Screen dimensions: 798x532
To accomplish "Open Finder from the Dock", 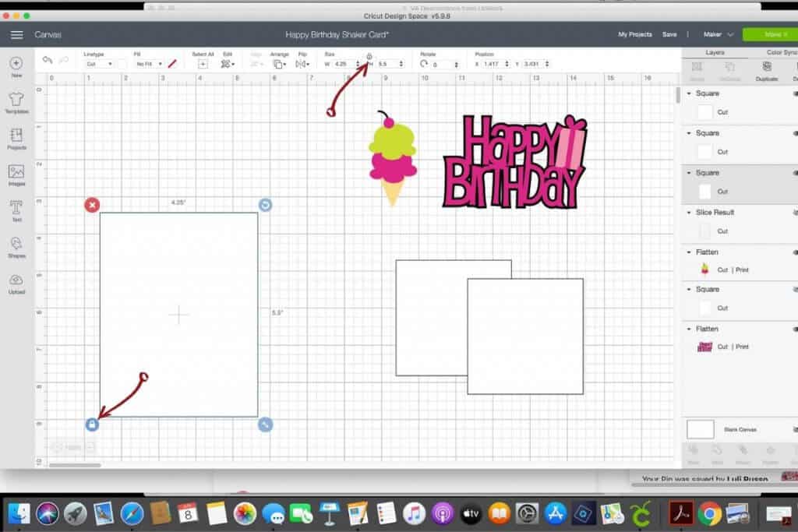I will coord(19,513).
